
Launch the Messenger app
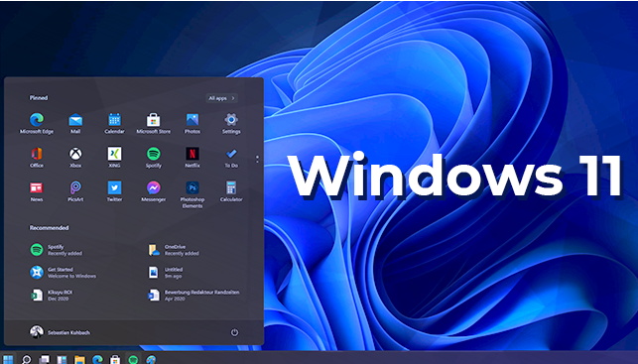154,192
